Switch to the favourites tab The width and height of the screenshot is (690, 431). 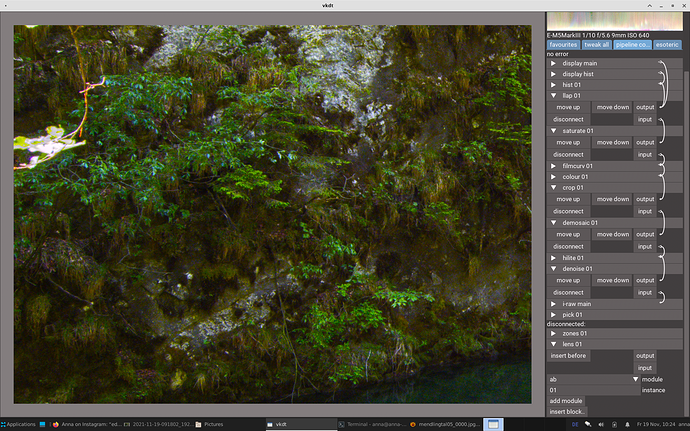click(563, 44)
